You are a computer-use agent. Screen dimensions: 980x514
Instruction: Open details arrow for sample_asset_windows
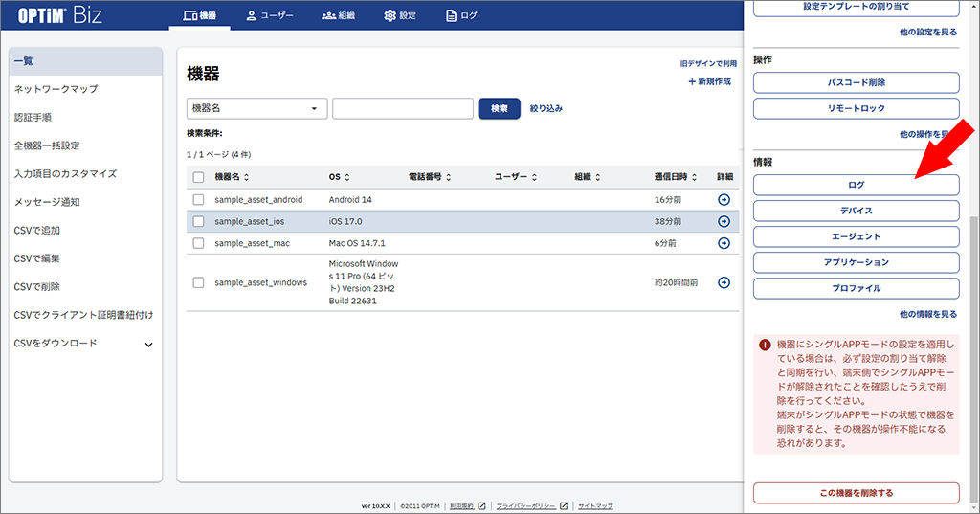coord(724,282)
